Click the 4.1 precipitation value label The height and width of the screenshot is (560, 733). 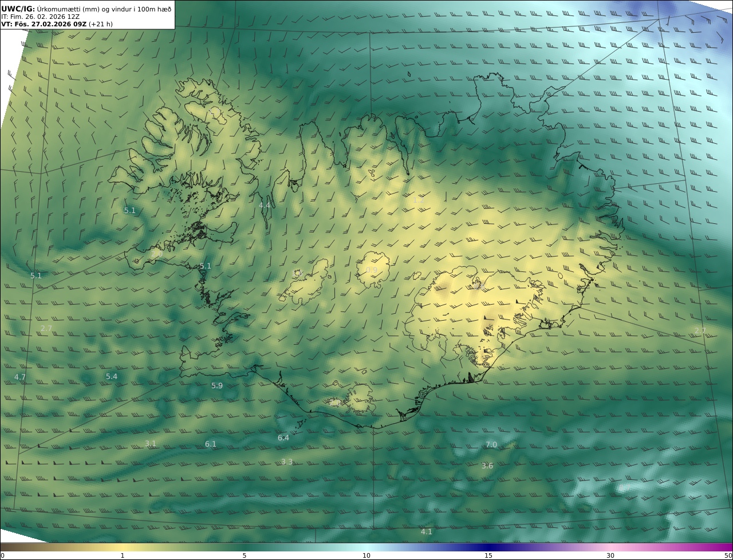coord(427,531)
